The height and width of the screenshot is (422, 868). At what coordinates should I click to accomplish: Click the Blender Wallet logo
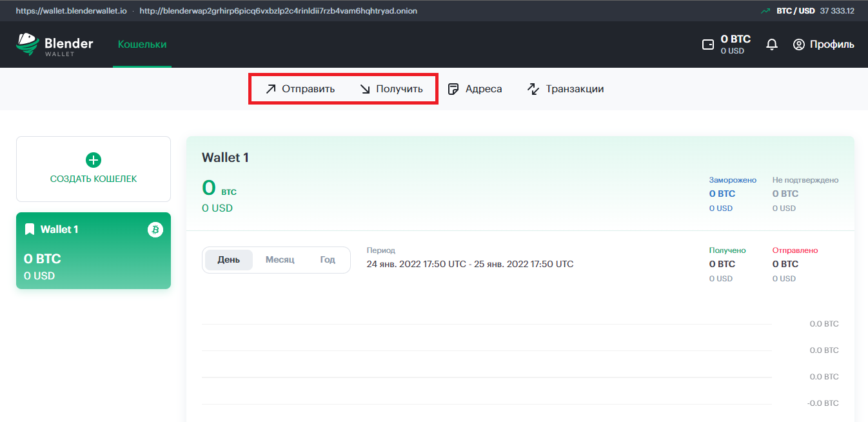click(x=55, y=45)
